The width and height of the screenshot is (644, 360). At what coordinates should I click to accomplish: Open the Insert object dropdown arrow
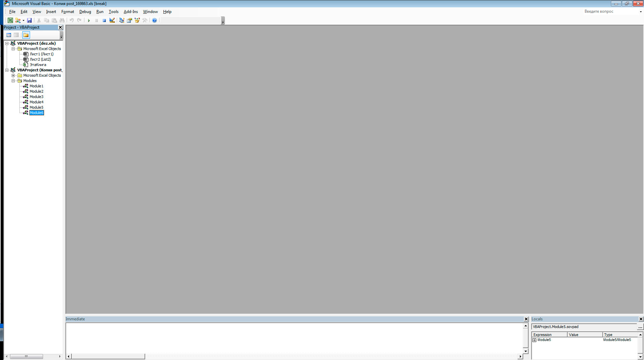23,20
